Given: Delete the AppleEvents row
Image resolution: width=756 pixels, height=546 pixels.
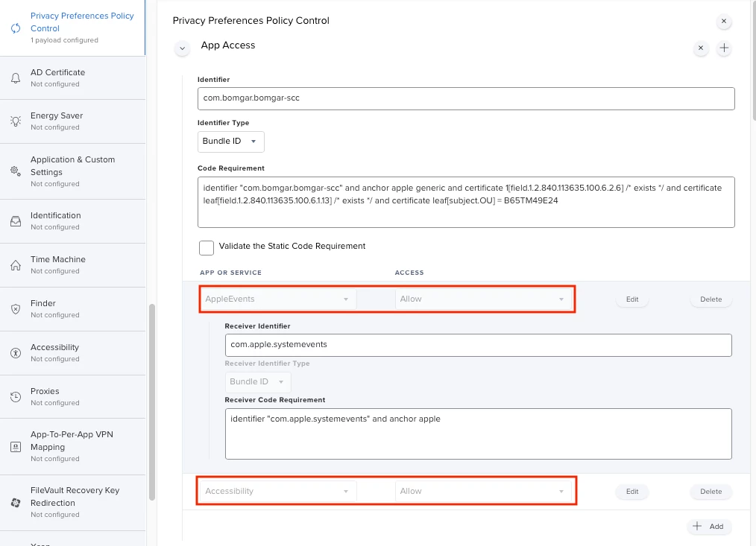Looking at the screenshot, I should 711,299.
